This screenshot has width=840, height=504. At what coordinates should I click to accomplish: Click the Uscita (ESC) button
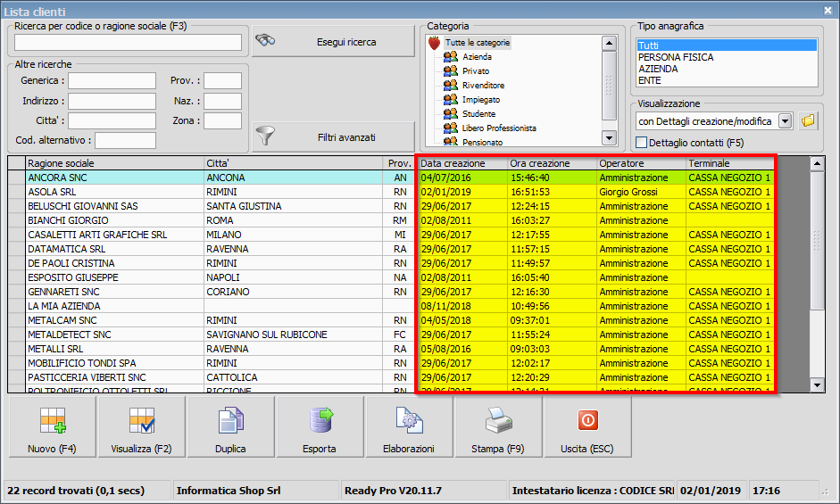coord(587,427)
